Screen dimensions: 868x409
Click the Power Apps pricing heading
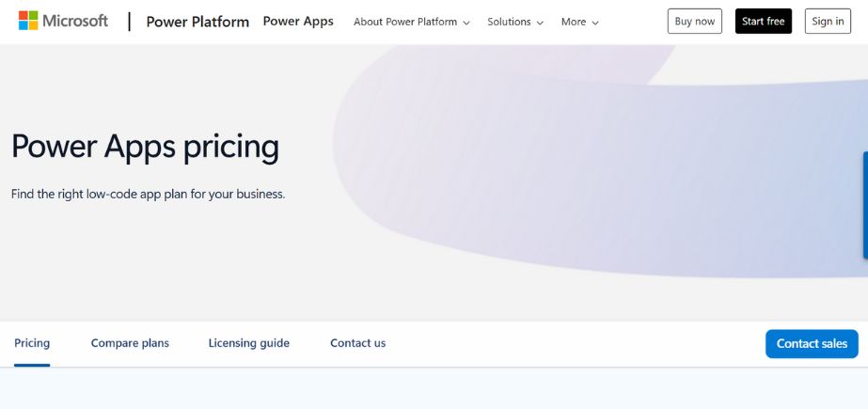click(x=145, y=147)
